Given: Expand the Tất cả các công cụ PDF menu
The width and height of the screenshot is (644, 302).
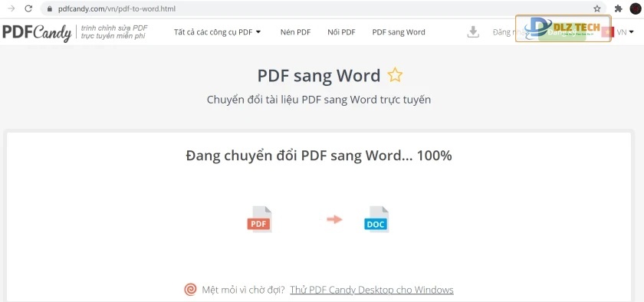Looking at the screenshot, I should pyautogui.click(x=217, y=32).
